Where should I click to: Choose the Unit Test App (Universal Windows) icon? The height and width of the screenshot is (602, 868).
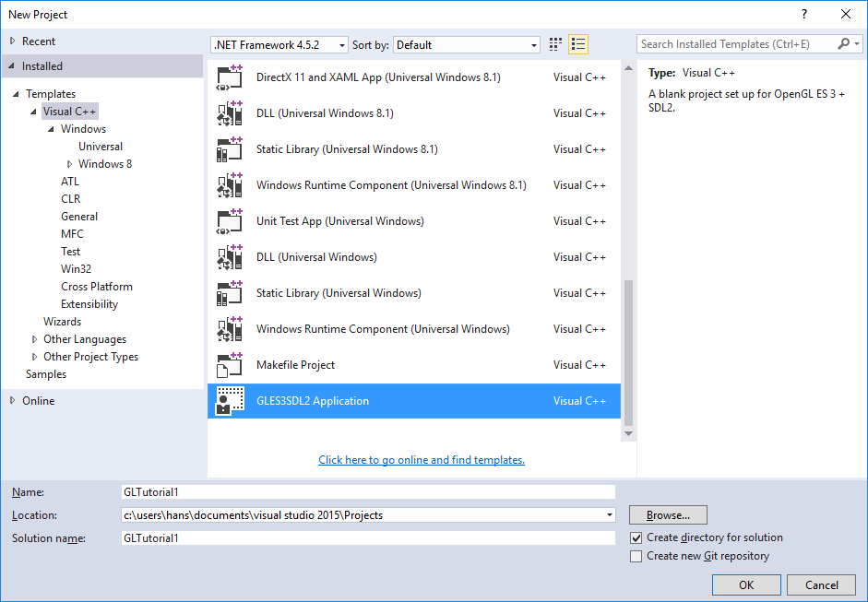point(230,221)
